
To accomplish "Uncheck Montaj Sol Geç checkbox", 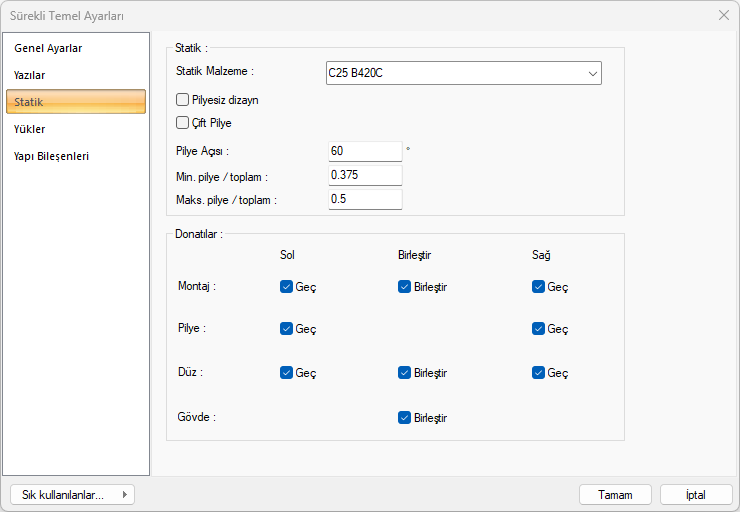I will click(287, 287).
